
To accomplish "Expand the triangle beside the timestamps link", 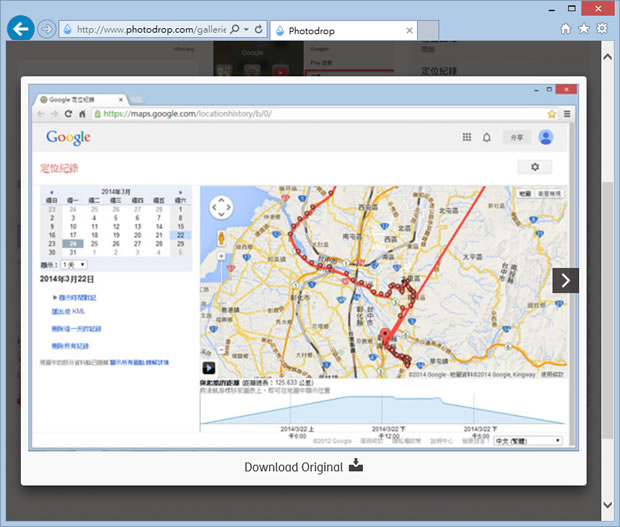I will click(x=55, y=297).
